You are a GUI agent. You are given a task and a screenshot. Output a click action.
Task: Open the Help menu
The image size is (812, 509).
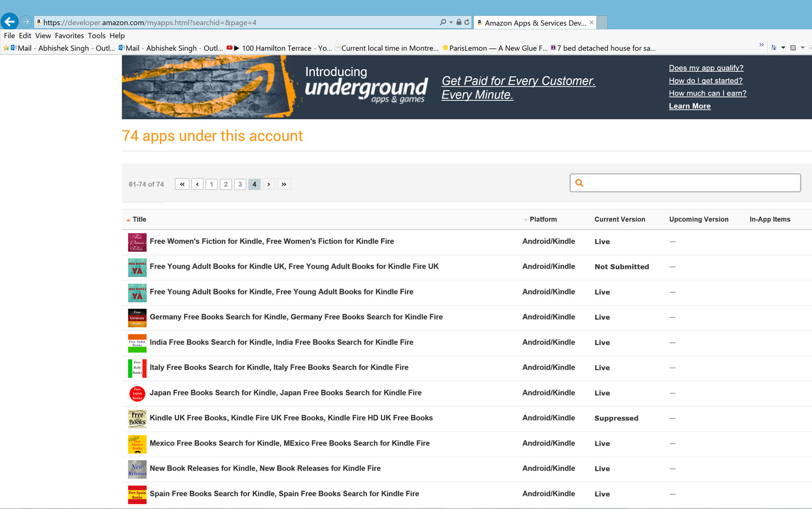(117, 35)
